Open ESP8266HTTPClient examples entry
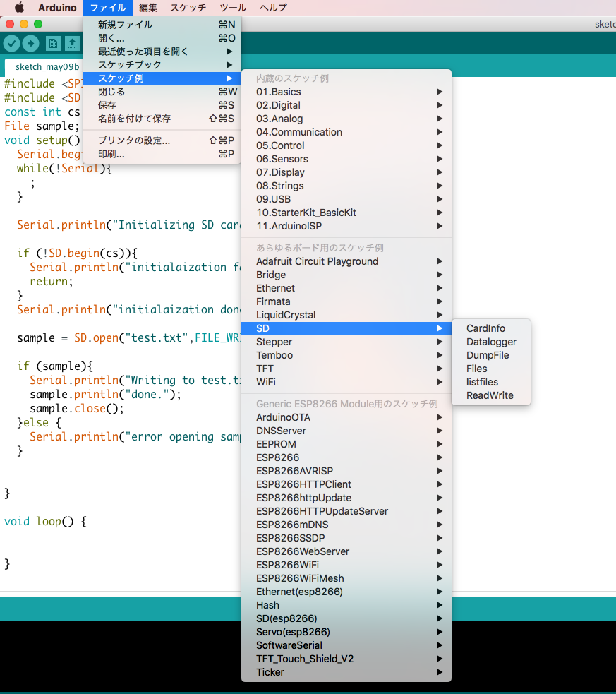 tap(346, 484)
